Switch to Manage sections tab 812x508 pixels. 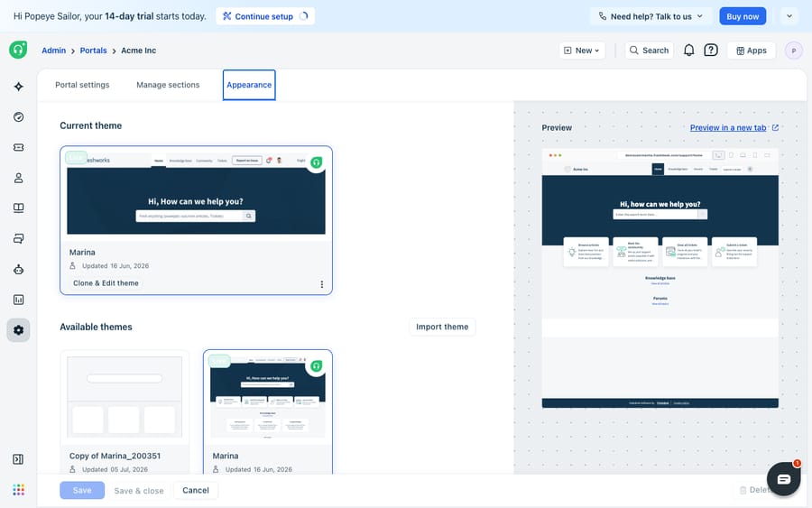168,85
